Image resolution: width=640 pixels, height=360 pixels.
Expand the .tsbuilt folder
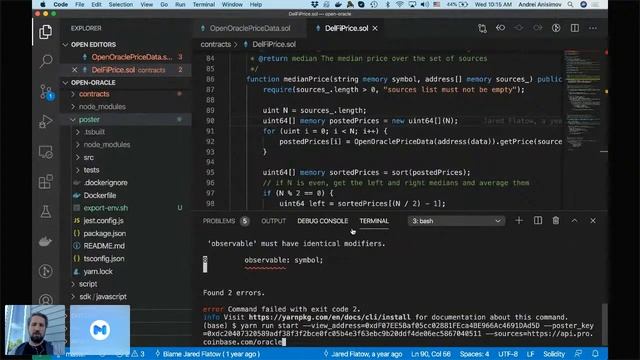[x=94, y=132]
